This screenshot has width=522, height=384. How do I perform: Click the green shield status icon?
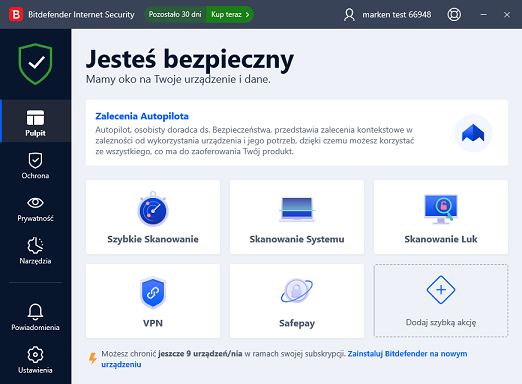35,64
